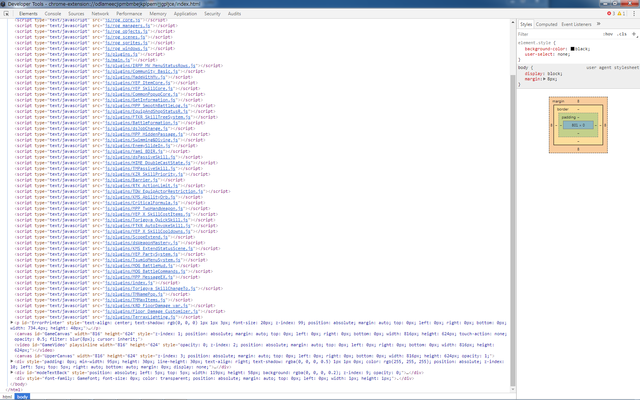This screenshot has width=640, height=400.
Task: Open the Sources tab
Action: click(76, 13)
